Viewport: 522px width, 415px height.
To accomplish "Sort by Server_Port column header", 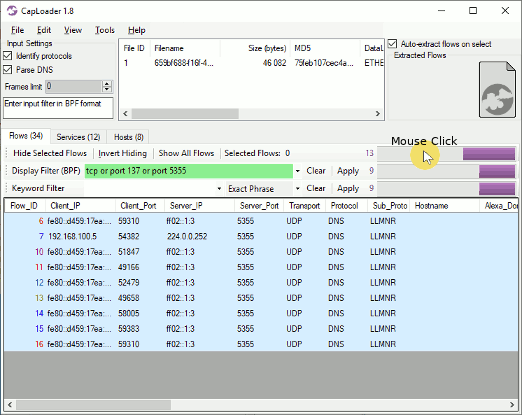I will [259, 206].
